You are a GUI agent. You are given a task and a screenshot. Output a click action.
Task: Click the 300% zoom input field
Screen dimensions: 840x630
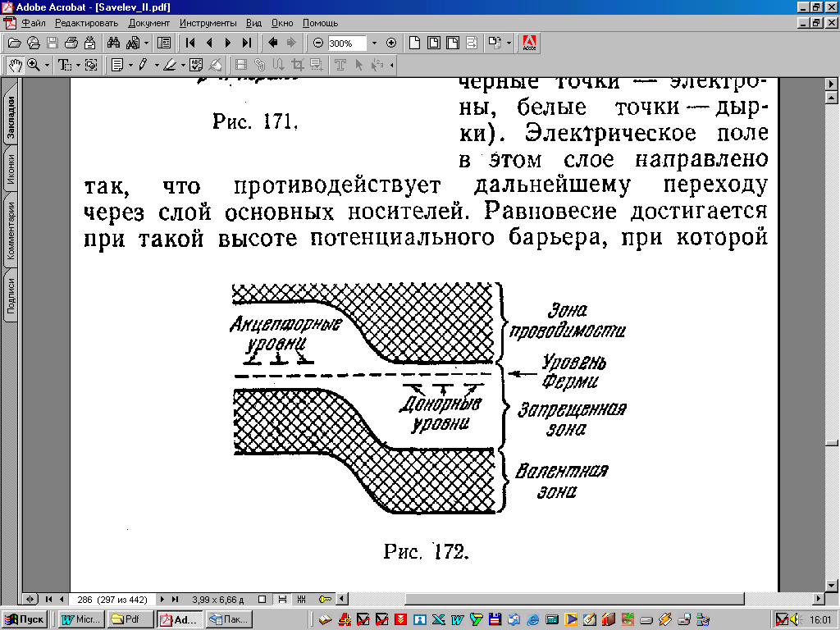coord(347,43)
